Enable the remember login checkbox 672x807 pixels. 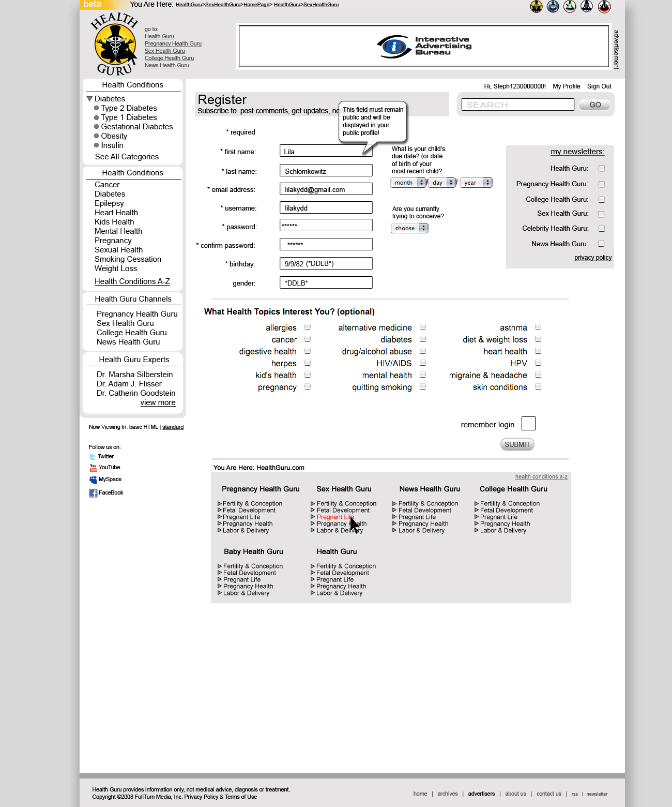coord(528,424)
